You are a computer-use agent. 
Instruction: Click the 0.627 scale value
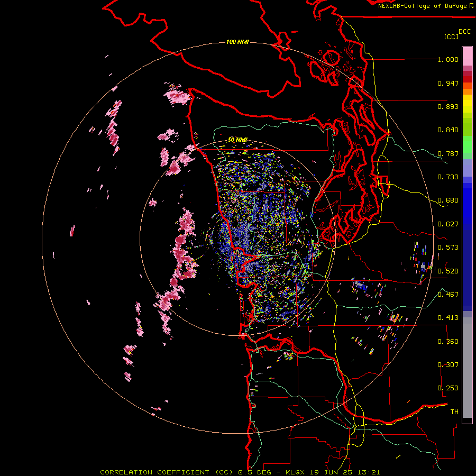click(448, 224)
